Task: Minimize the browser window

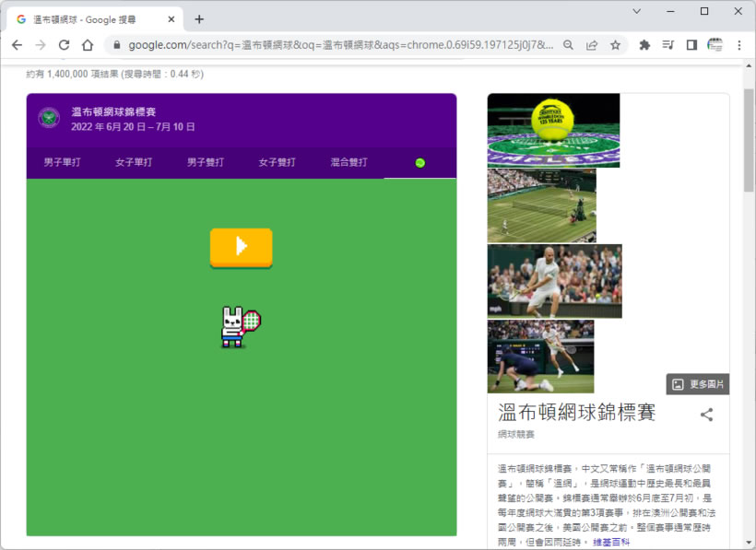Action: (x=670, y=11)
